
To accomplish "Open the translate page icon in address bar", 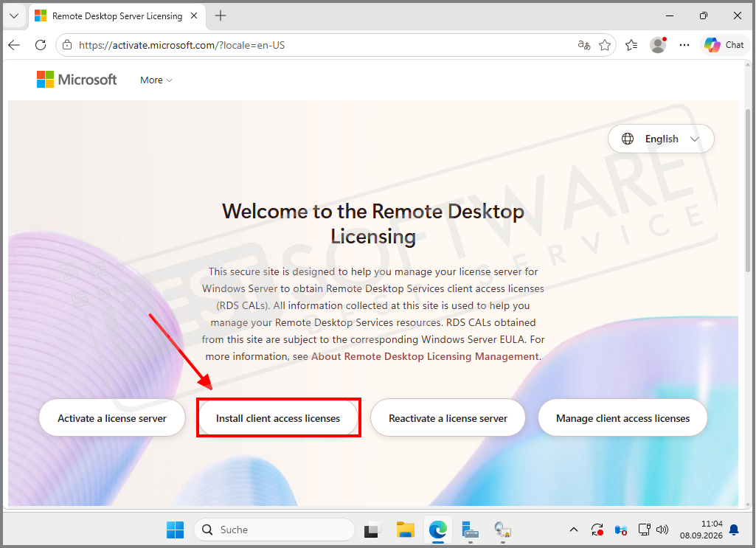I will (584, 45).
